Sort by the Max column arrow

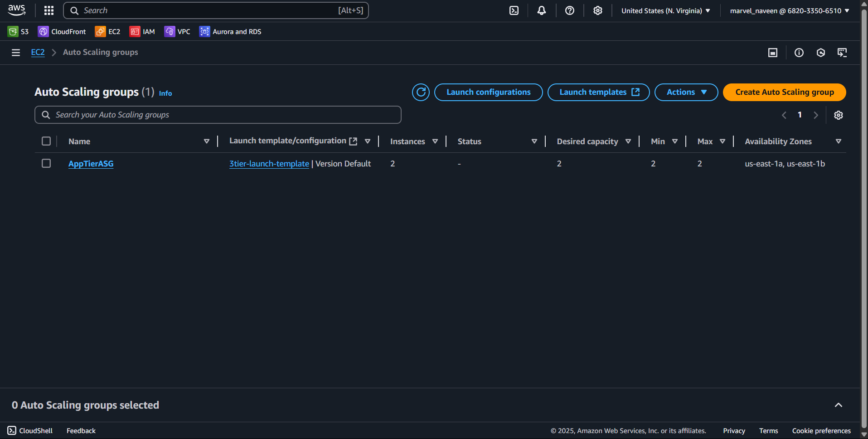point(723,141)
